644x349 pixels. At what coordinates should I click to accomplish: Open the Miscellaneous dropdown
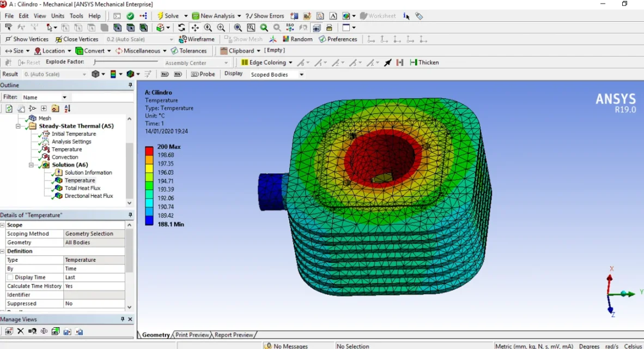[x=141, y=51]
